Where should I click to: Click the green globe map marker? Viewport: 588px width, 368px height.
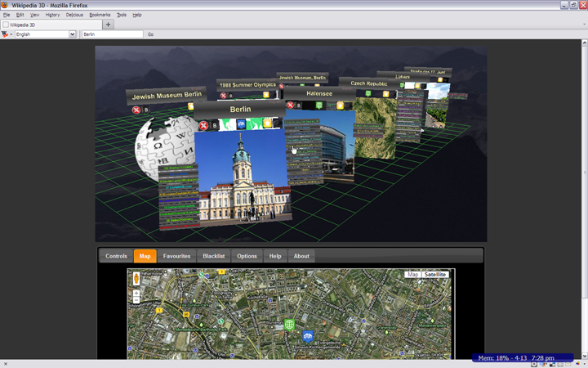point(289,324)
